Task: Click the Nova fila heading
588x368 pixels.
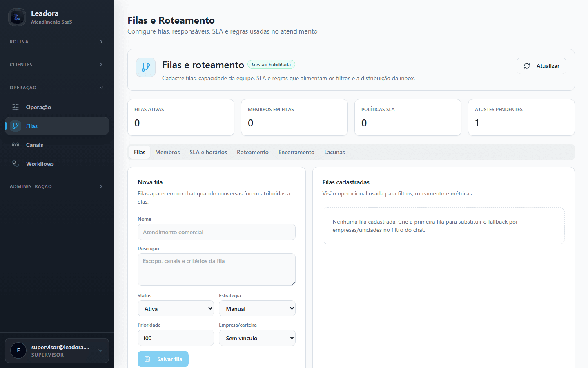Action: pyautogui.click(x=150, y=182)
